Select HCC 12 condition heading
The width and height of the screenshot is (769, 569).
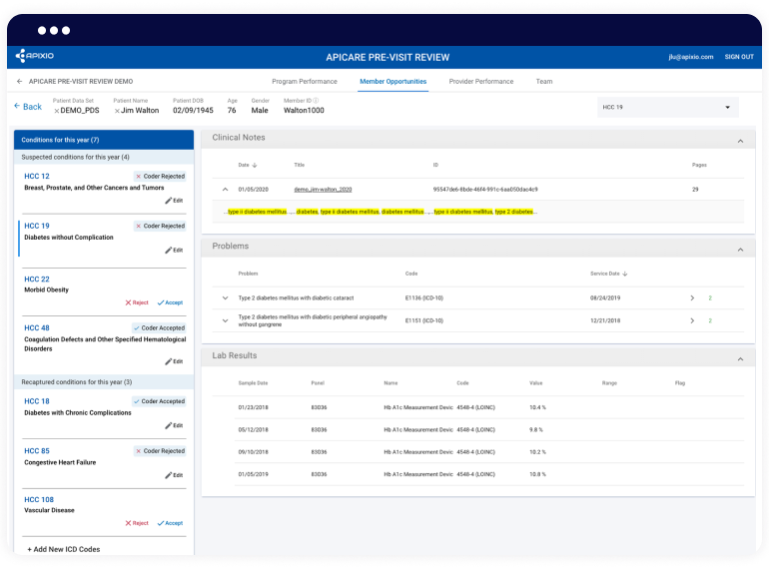(37, 176)
